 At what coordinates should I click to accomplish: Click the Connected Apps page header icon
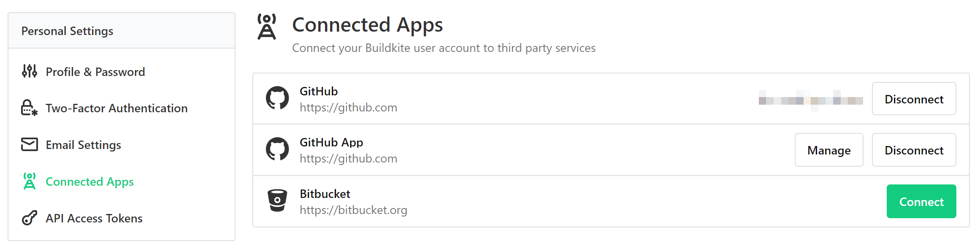pos(267,25)
